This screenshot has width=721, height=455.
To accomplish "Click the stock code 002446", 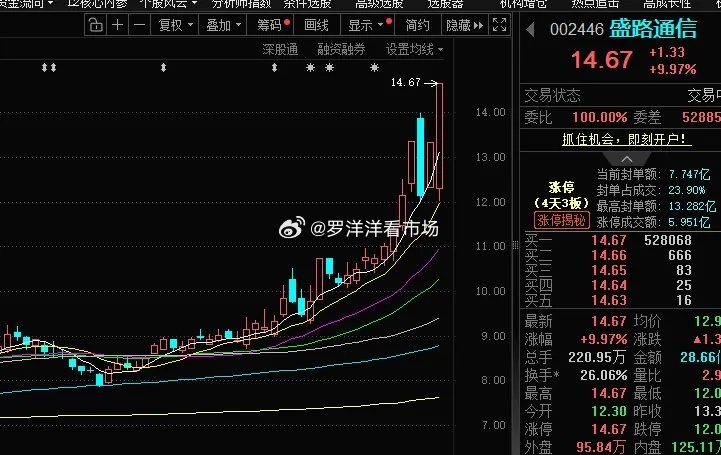I will 577,30.
